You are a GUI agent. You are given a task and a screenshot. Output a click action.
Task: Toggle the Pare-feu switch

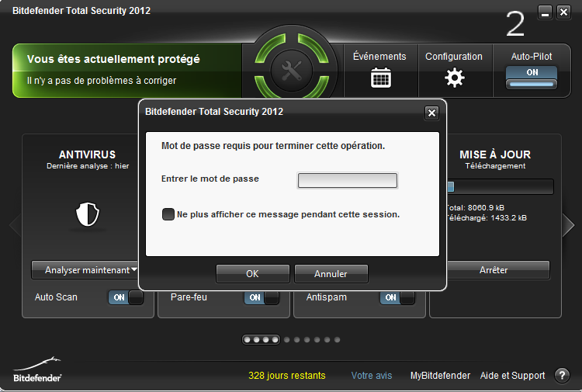(262, 297)
